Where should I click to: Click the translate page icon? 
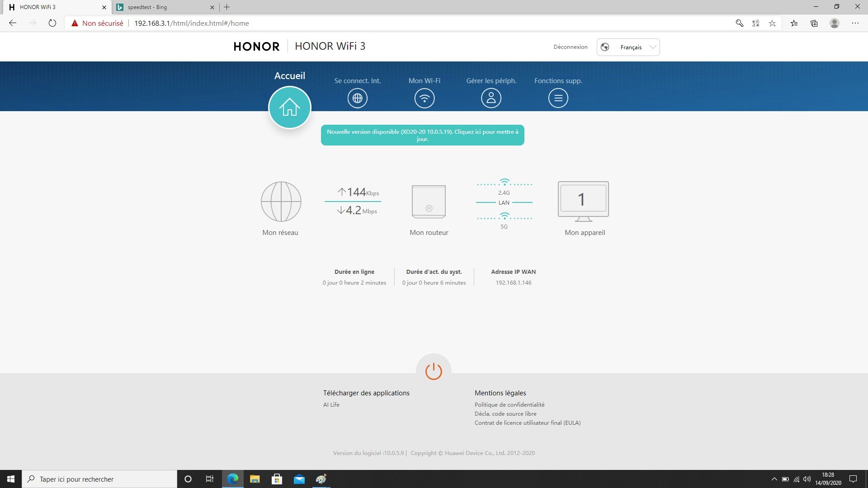[756, 23]
